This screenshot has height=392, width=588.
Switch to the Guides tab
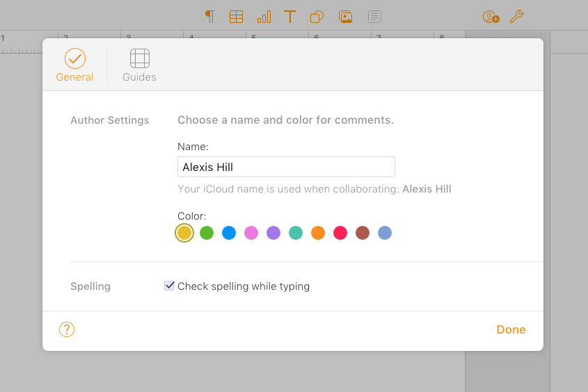click(x=139, y=65)
